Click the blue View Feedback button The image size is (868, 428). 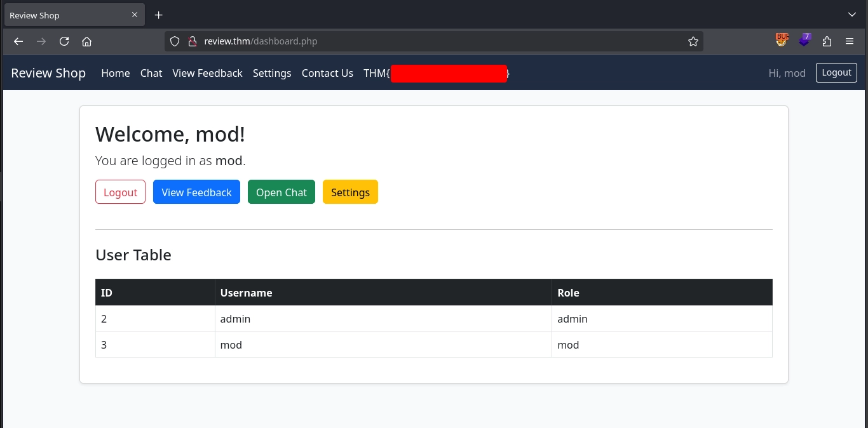coord(196,192)
